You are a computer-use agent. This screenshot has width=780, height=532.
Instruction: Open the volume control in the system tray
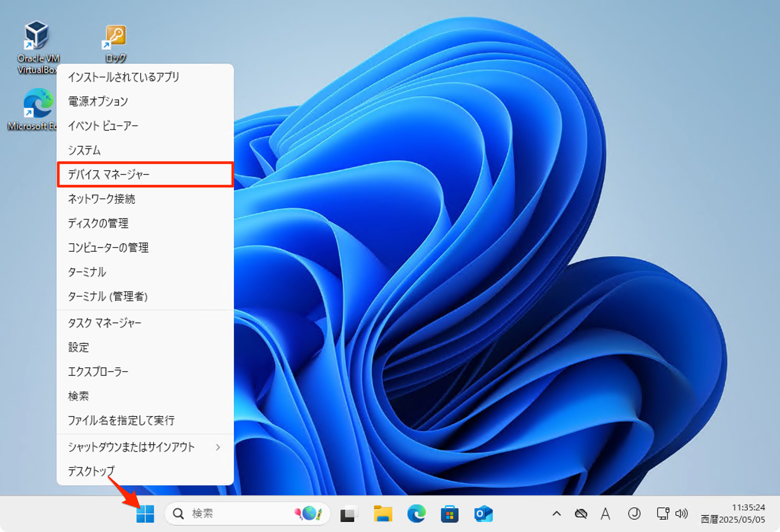pyautogui.click(x=681, y=513)
